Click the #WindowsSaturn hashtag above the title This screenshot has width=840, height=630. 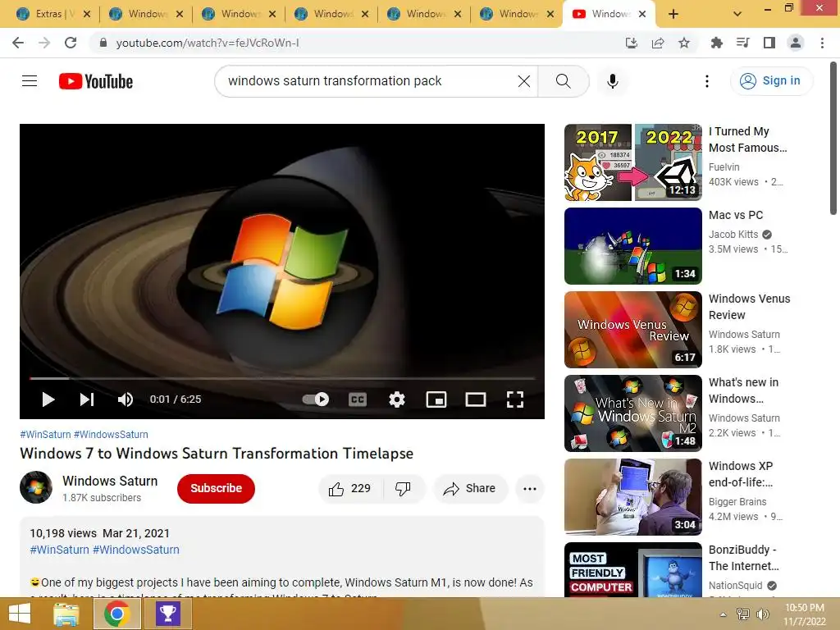[x=111, y=435]
